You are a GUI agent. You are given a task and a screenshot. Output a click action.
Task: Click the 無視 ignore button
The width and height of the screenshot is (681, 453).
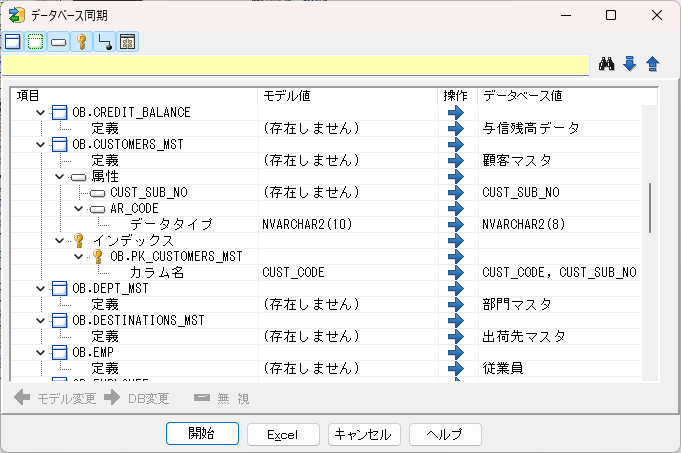[221, 398]
